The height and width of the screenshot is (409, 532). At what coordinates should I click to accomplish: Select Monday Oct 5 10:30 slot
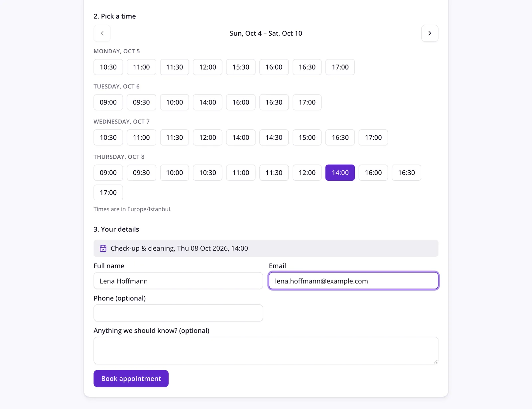(x=108, y=67)
